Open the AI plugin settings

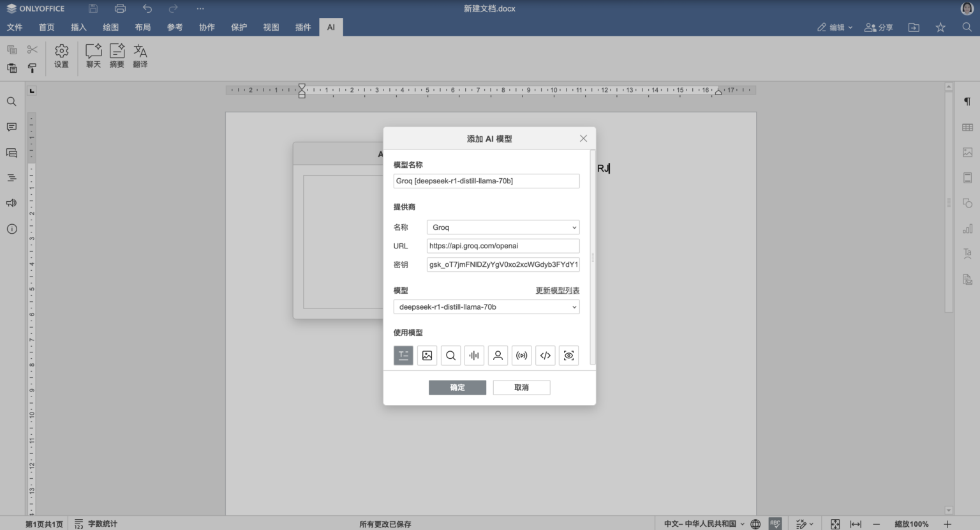click(61, 57)
